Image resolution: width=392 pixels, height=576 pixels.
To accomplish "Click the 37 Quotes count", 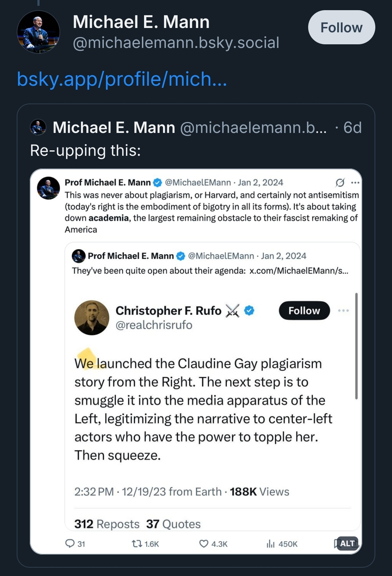I will pos(173,524).
